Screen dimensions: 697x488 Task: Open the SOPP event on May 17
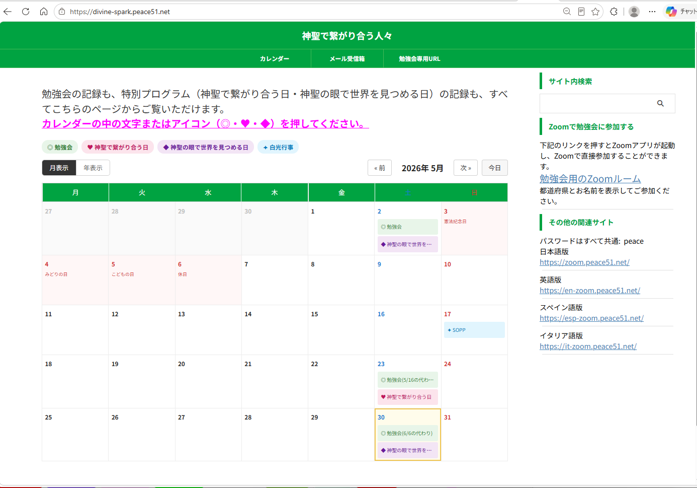[474, 330]
